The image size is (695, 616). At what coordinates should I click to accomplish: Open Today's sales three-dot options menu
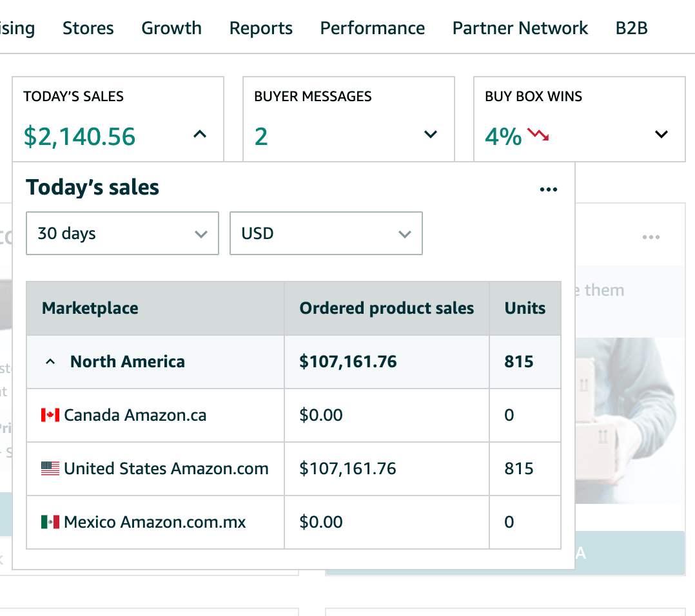click(548, 189)
